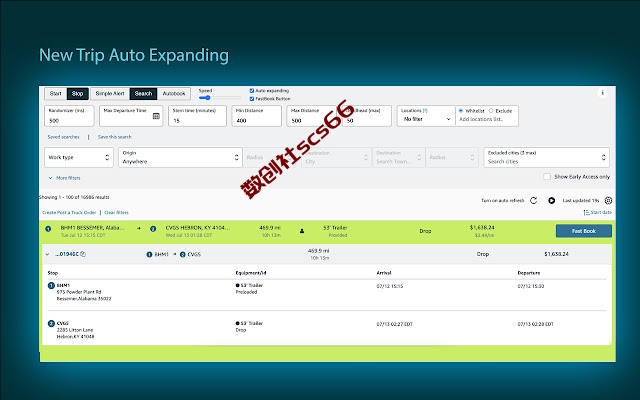Toggle the Auto expanding checkbox

(252, 91)
